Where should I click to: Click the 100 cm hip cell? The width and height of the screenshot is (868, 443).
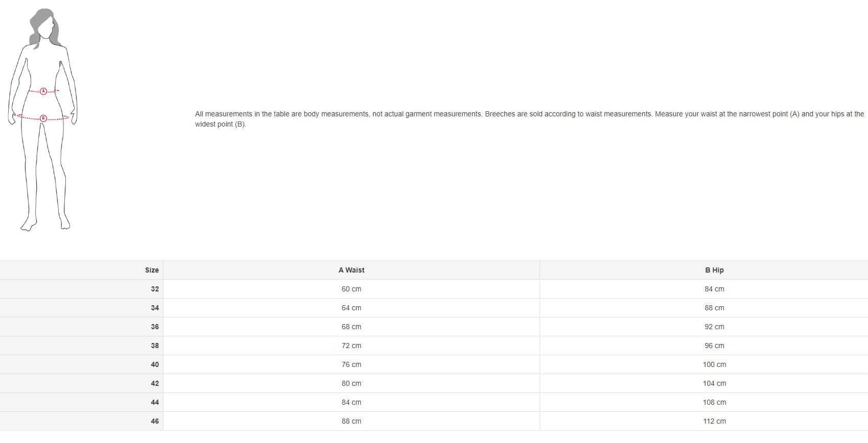[x=714, y=364]
